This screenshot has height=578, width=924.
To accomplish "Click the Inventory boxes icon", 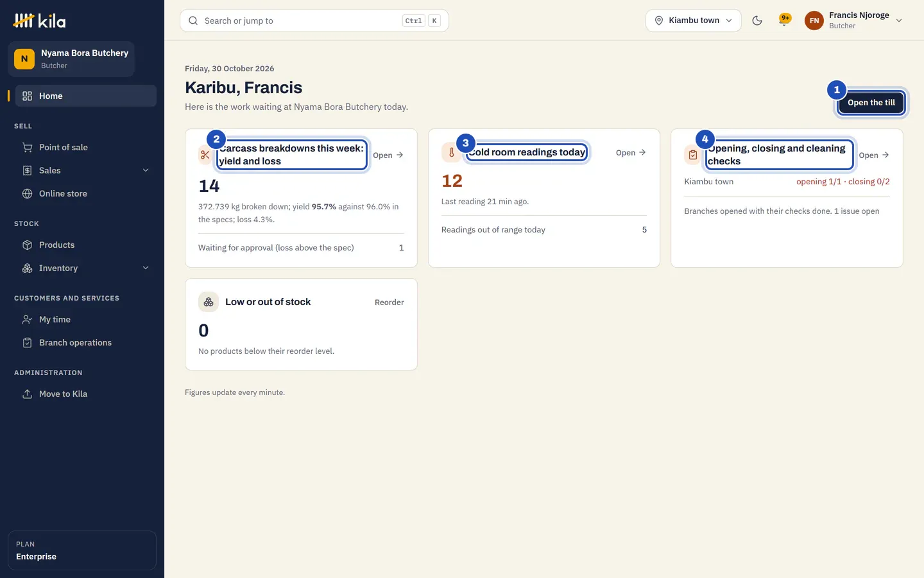I will click(x=27, y=268).
